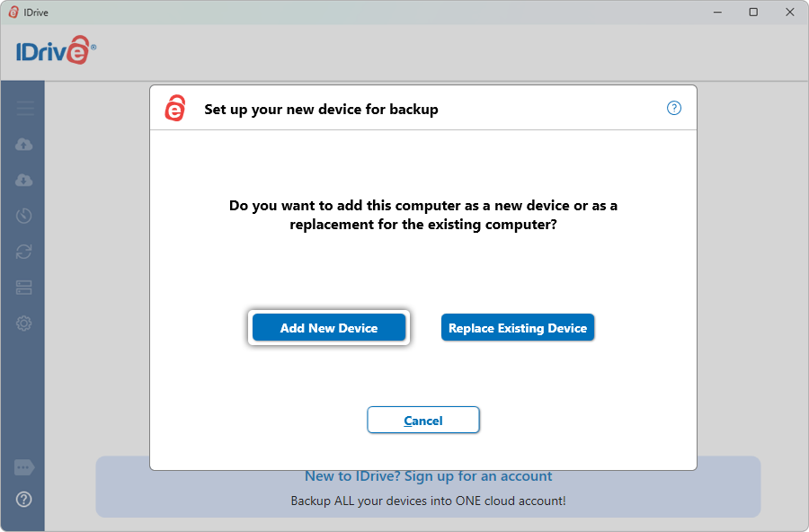809x532 pixels.
Task: Cancel the device setup dialog
Action: coord(423,421)
